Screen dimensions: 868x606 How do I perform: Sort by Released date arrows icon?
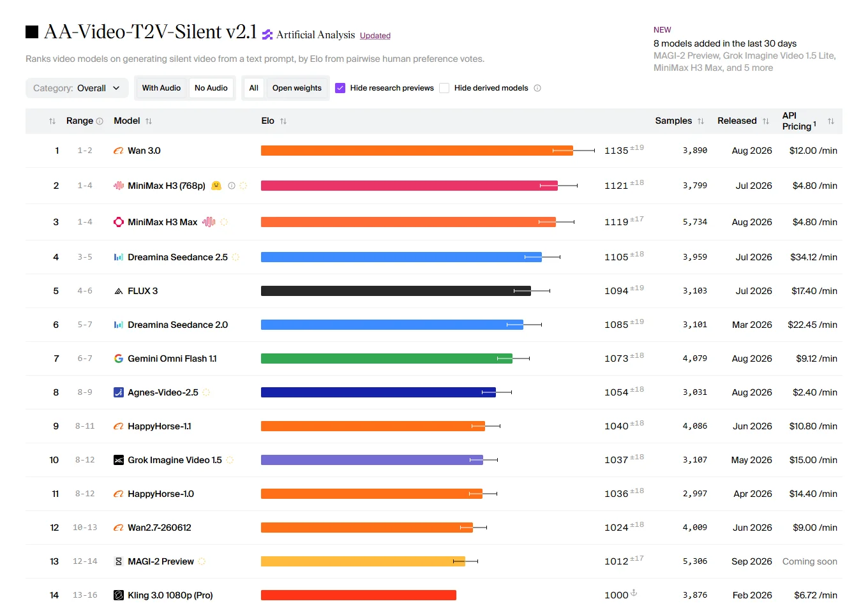(766, 121)
